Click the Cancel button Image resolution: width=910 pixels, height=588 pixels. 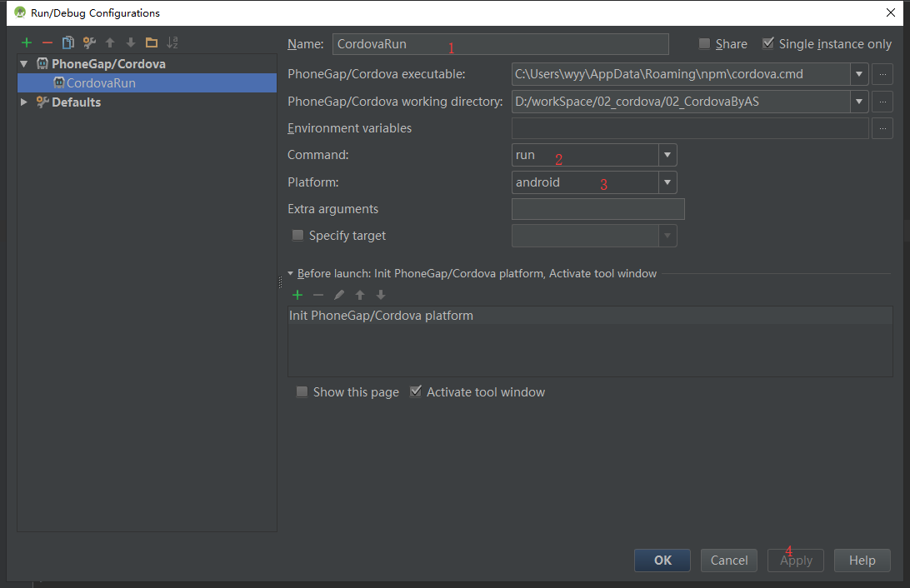click(x=729, y=561)
